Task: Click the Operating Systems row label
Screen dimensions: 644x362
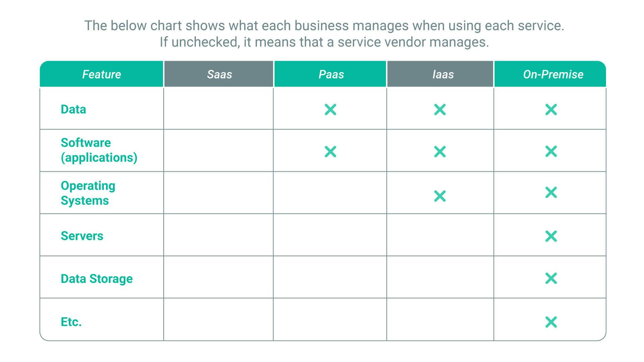Action: click(x=88, y=193)
